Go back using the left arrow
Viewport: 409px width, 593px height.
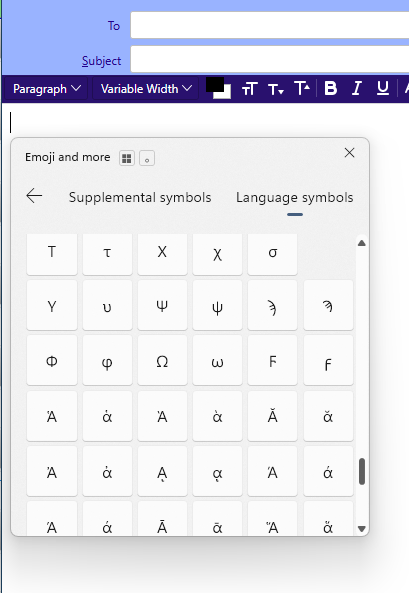tap(34, 196)
